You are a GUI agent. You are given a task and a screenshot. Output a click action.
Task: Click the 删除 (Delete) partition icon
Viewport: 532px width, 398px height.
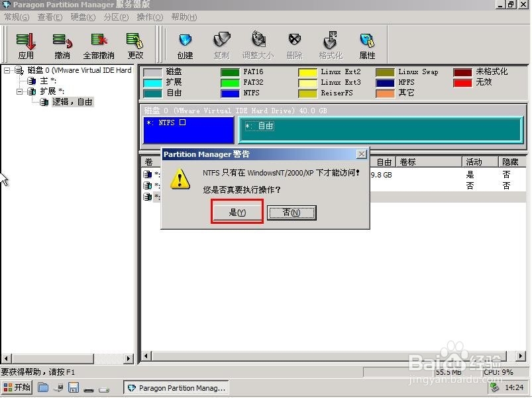click(x=295, y=46)
